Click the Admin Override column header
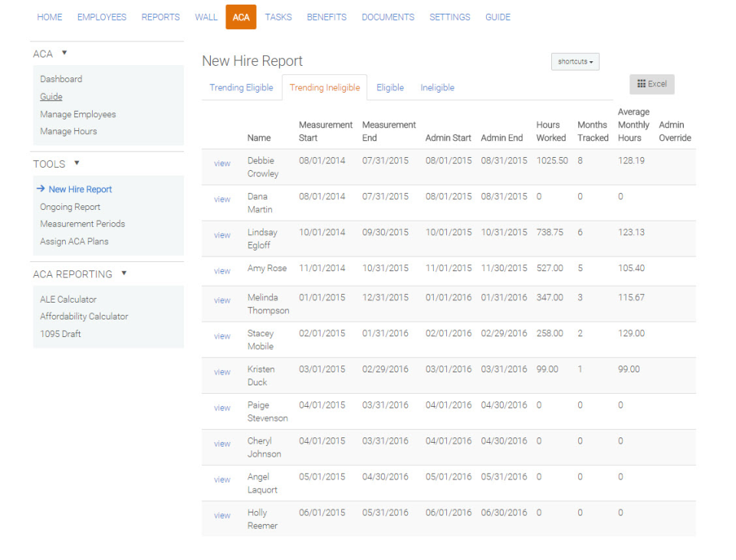This screenshot has height=560, width=736. (675, 131)
